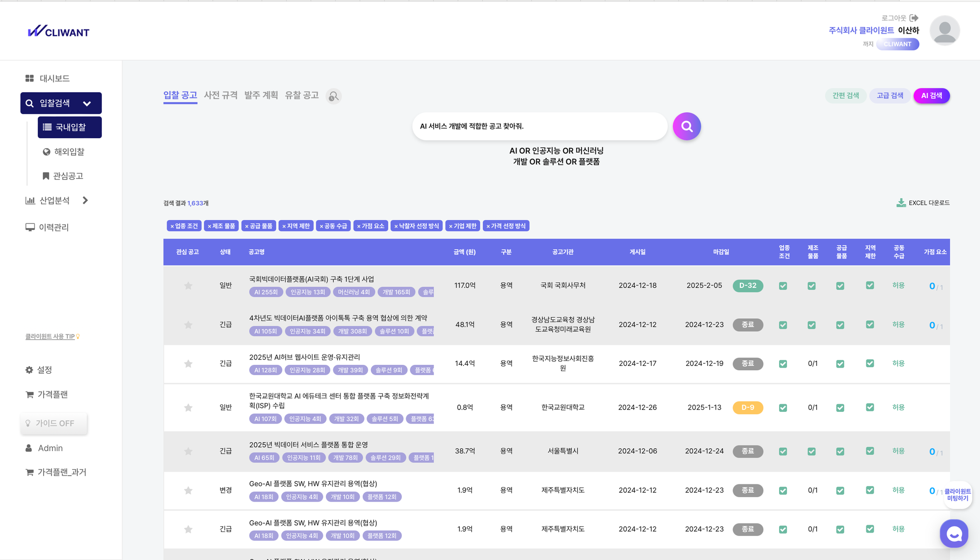Click the user search icon beside 유찰 공고

(334, 96)
